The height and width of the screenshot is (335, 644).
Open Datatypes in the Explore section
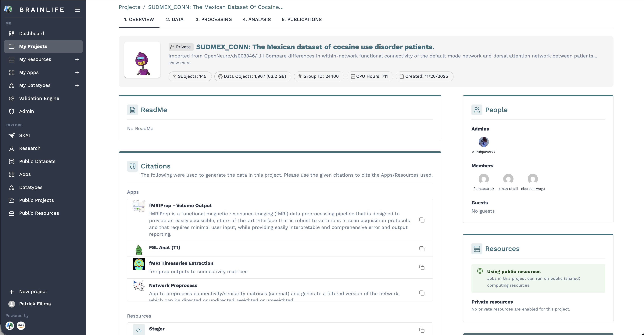(43, 187)
